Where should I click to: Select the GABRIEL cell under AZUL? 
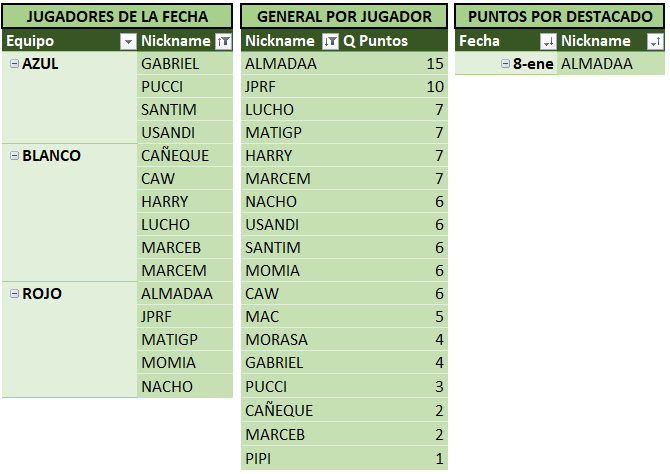point(171,63)
